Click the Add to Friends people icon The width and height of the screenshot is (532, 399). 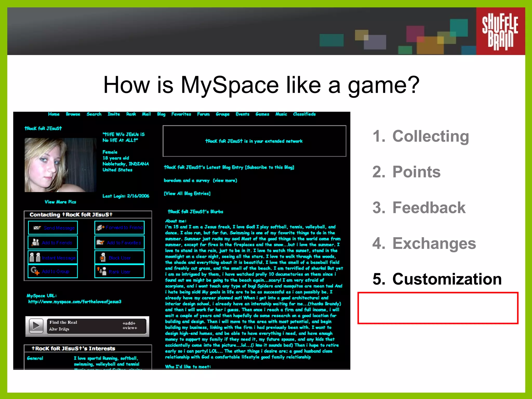tap(35, 242)
